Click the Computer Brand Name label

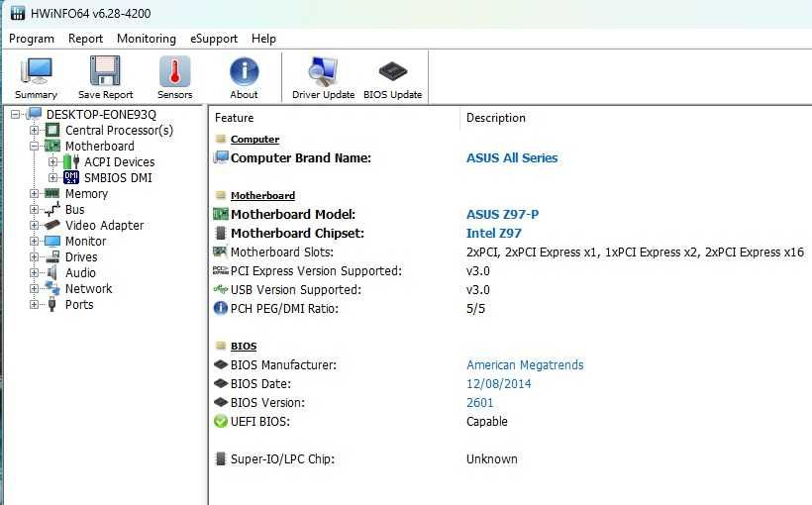[301, 157]
